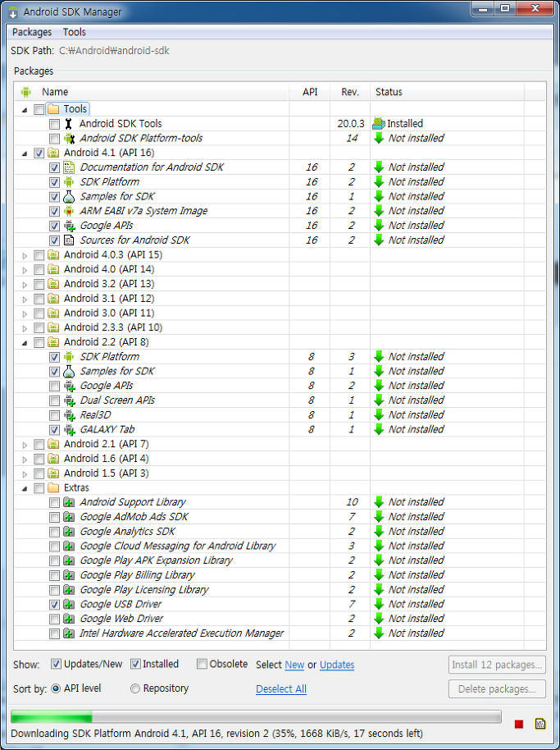Image resolution: width=560 pixels, height=750 pixels.
Task: Click the Tools folder icon
Action: tap(53, 109)
